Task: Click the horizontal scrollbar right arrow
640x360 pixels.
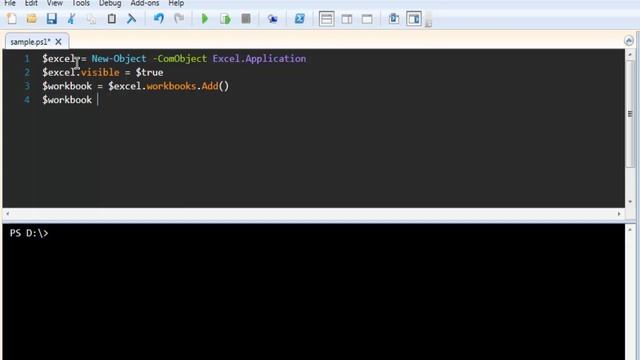Action: (619, 214)
